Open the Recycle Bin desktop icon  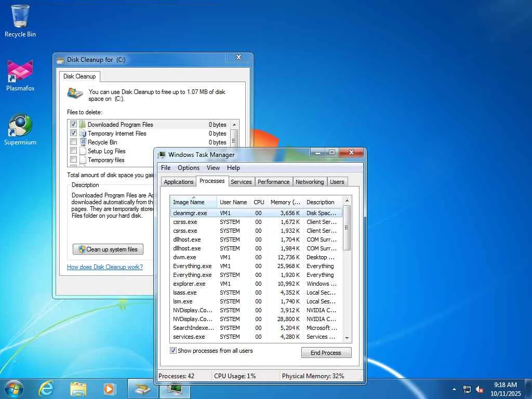[20, 17]
